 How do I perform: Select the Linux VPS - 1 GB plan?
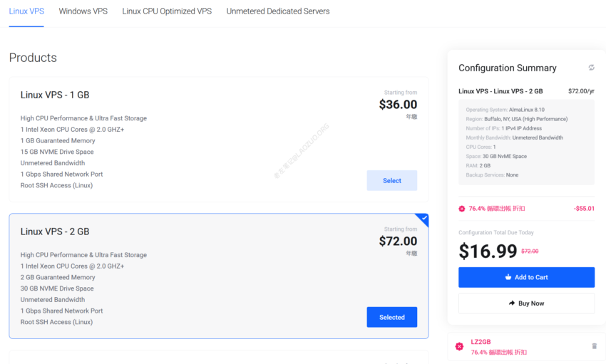pyautogui.click(x=392, y=181)
